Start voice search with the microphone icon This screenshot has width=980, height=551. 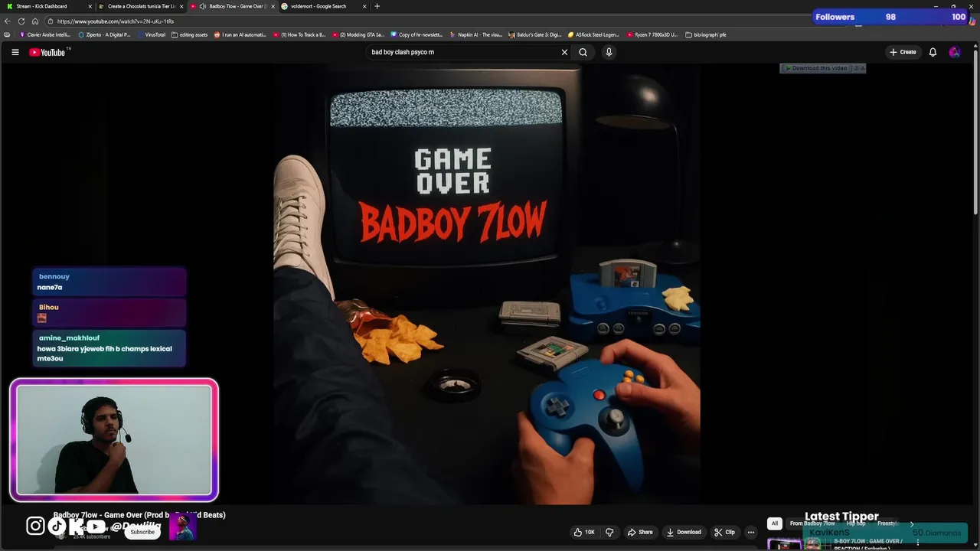click(609, 52)
